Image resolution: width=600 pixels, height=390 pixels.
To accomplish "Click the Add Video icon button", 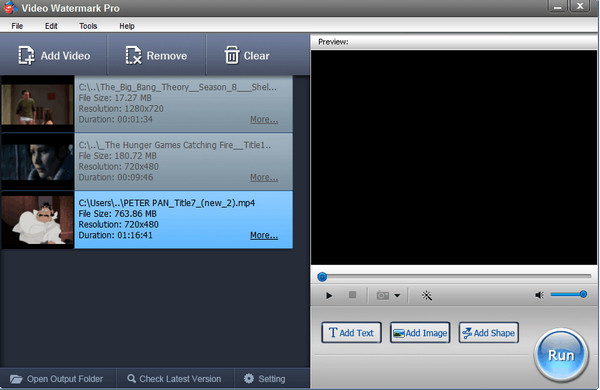I will 54,55.
